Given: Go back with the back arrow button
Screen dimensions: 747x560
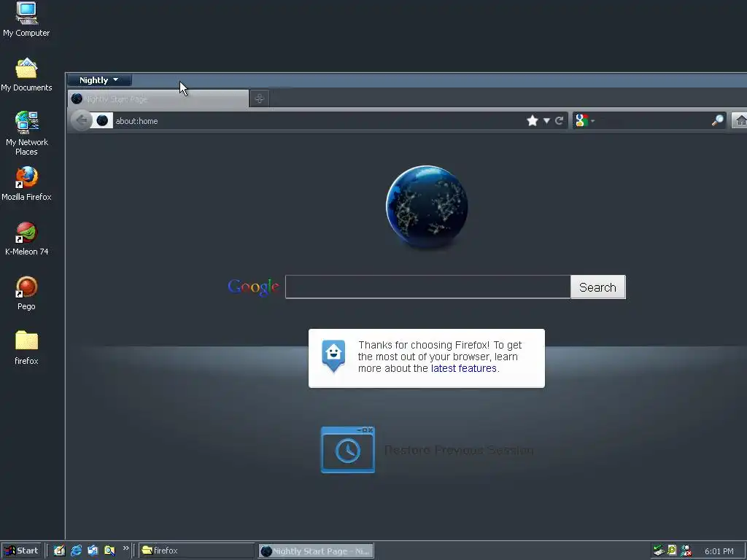Looking at the screenshot, I should point(82,120).
